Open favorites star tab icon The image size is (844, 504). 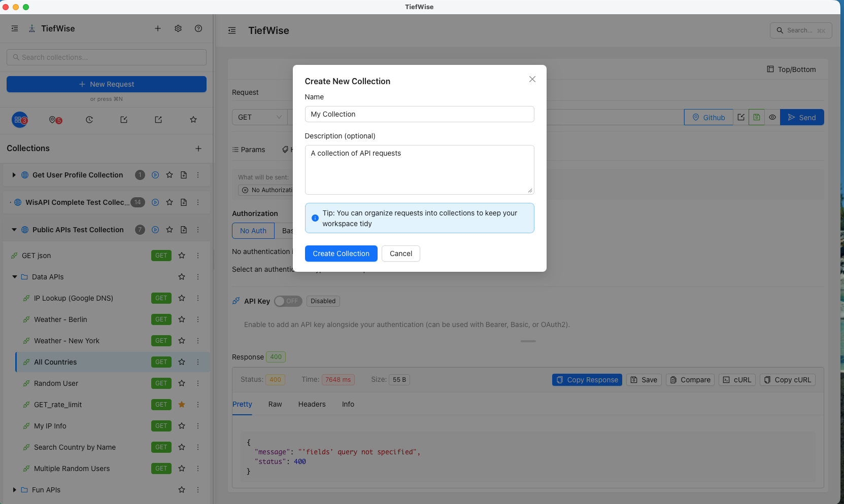coord(193,120)
